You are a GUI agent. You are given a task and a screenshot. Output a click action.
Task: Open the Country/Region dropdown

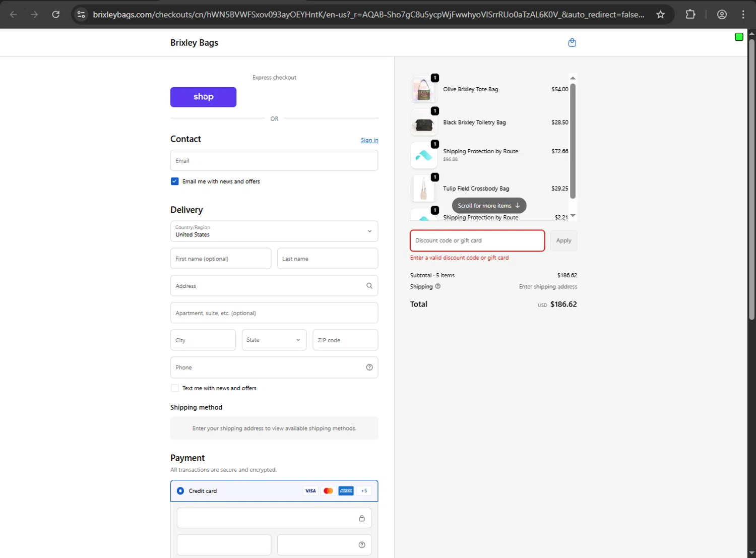pyautogui.click(x=274, y=231)
